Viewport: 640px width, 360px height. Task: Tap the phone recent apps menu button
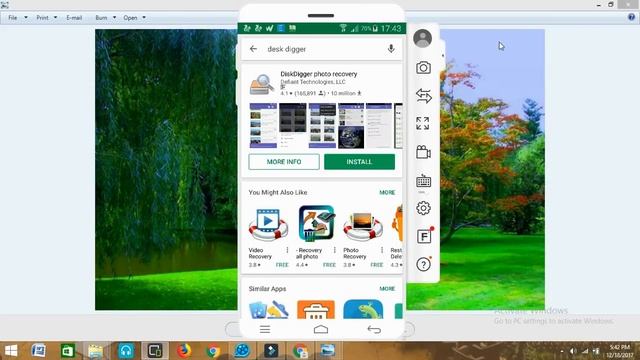[265, 329]
